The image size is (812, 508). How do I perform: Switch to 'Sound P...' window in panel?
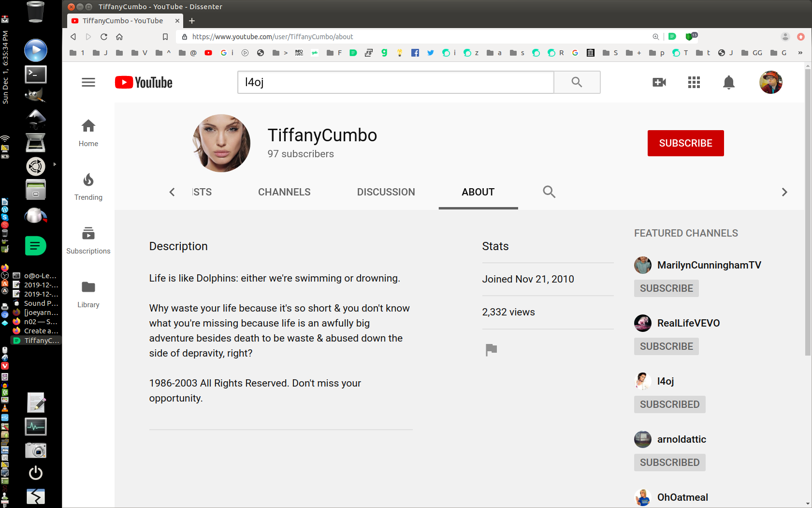point(36,303)
